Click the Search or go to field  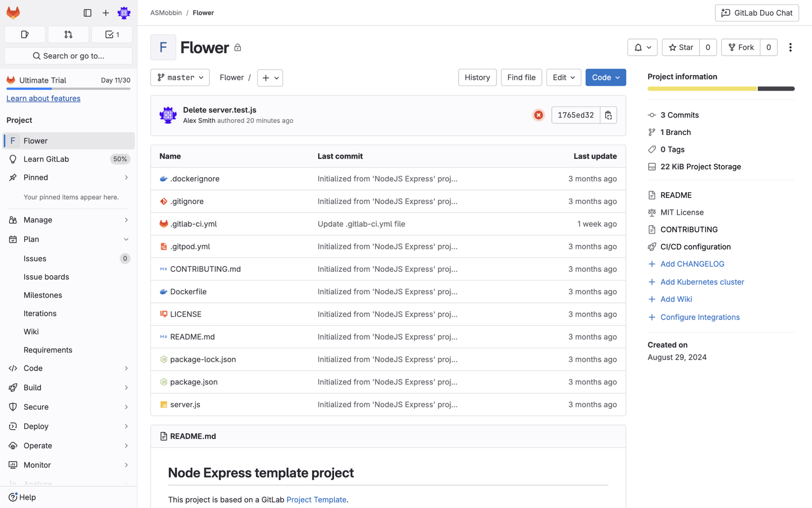pos(69,56)
